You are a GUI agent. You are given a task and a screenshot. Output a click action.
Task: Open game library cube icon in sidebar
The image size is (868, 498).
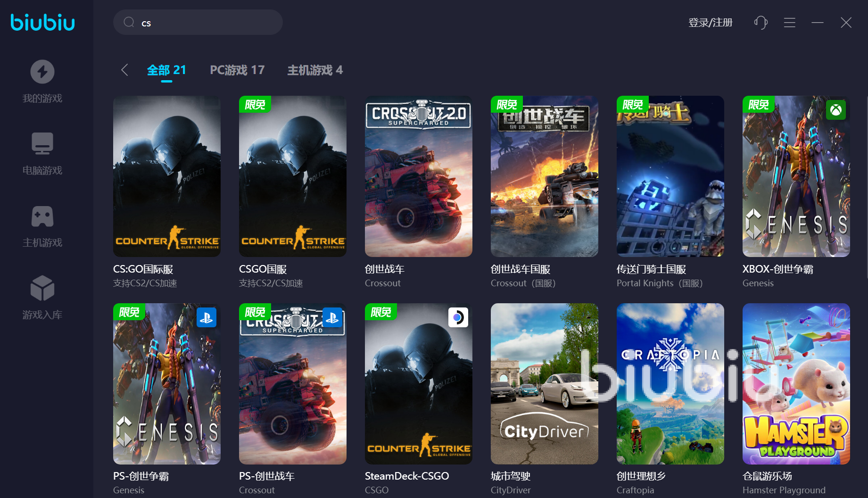pos(42,288)
